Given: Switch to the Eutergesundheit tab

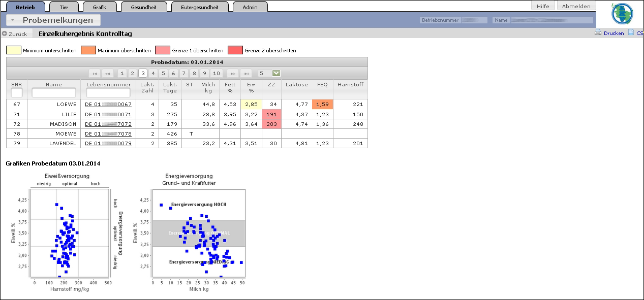Looking at the screenshot, I should pyautogui.click(x=199, y=7).
